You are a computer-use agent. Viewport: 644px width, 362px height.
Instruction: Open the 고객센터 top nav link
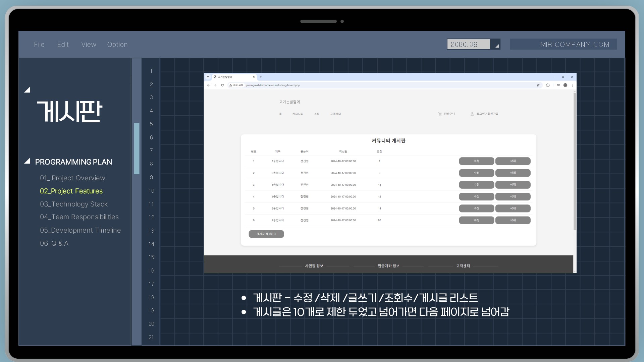click(x=335, y=114)
